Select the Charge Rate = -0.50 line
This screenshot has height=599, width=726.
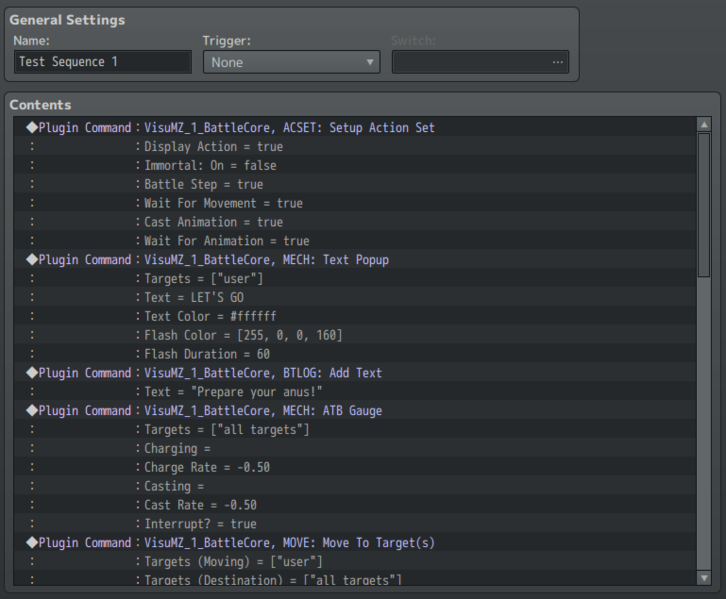point(207,468)
